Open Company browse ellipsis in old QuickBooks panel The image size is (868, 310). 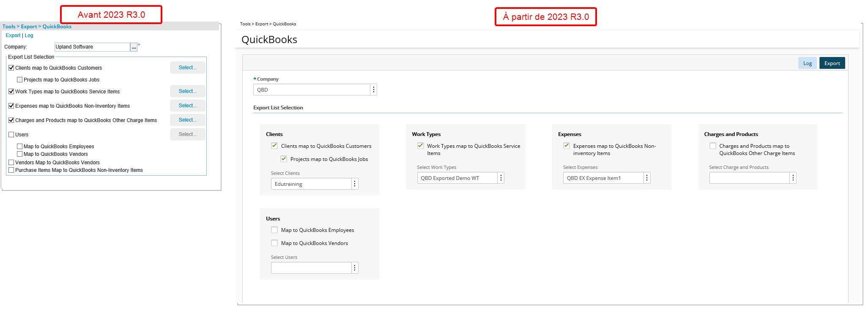[x=134, y=47]
